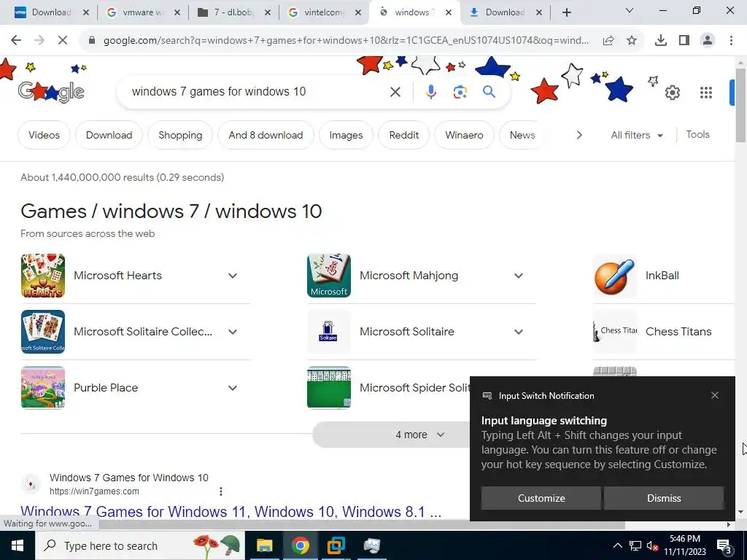Open Chrome downloads icon
Screen dimensions: 747x560
coord(661,41)
